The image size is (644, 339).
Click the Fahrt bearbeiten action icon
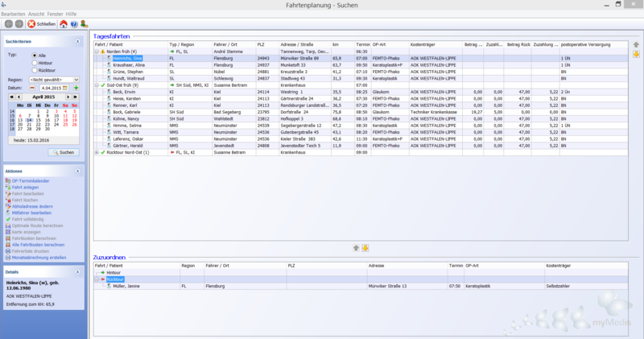[x=8, y=193]
